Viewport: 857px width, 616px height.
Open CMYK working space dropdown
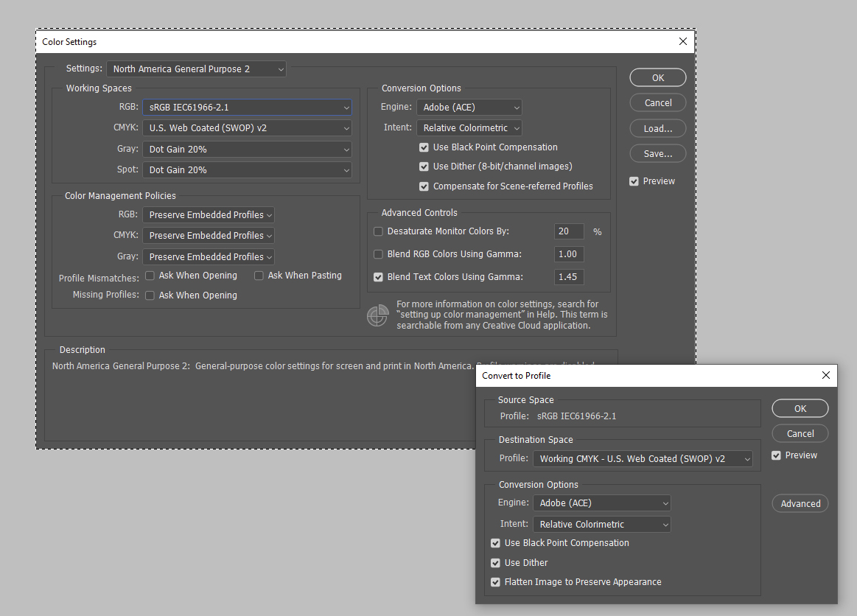tap(247, 128)
